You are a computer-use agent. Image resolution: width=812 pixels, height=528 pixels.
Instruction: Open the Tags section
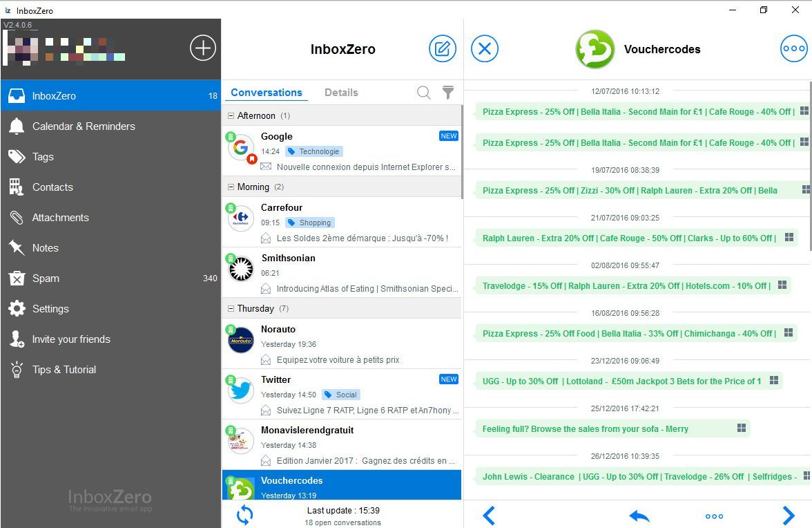pyautogui.click(x=110, y=156)
